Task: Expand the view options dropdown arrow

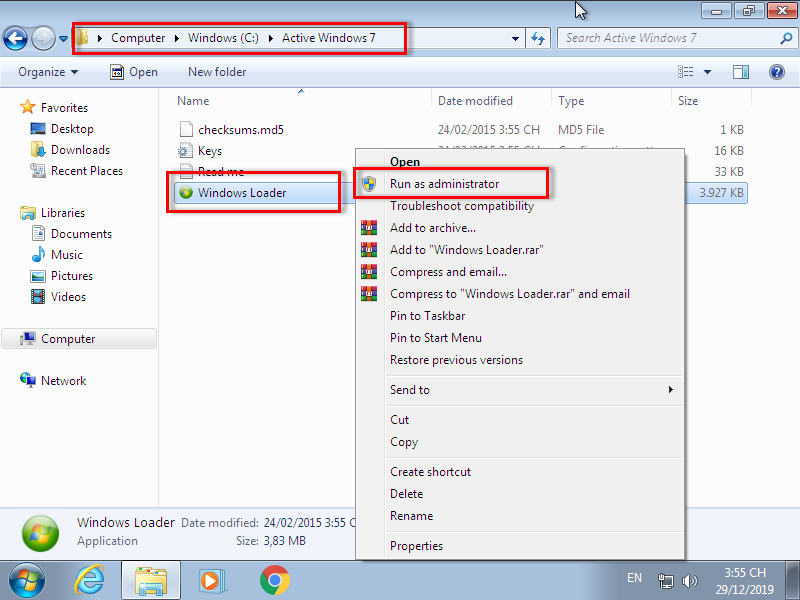Action: [x=708, y=72]
